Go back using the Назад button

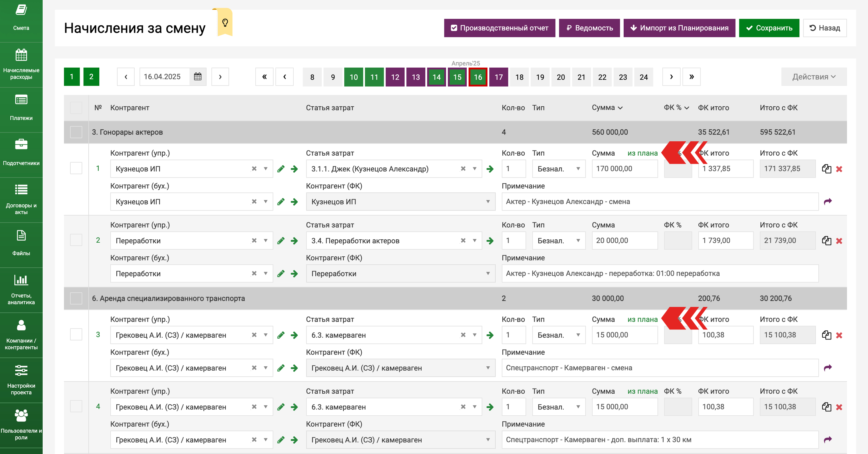coord(824,28)
